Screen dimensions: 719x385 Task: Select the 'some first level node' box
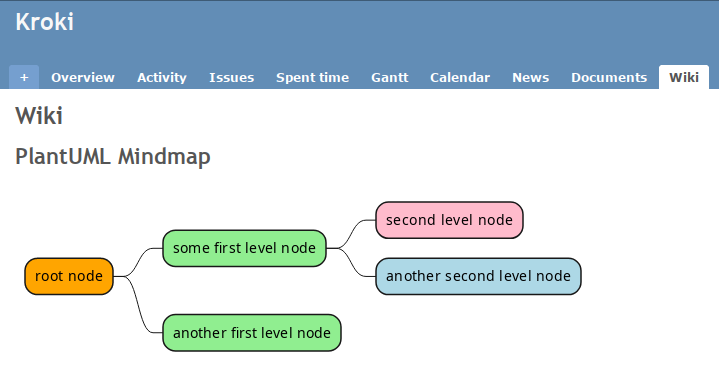[x=244, y=248]
